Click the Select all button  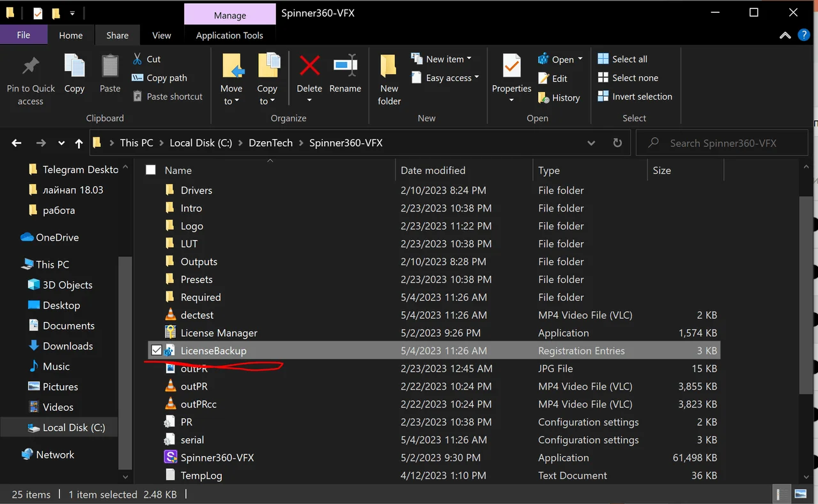click(622, 59)
